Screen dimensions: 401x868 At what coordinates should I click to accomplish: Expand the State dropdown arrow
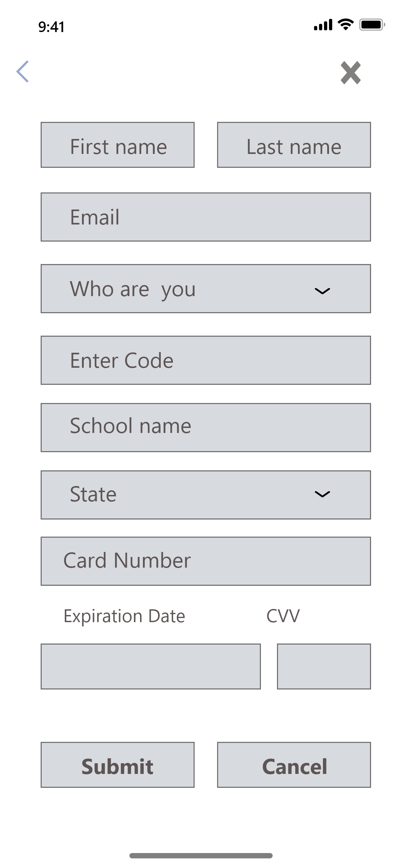pyautogui.click(x=322, y=494)
